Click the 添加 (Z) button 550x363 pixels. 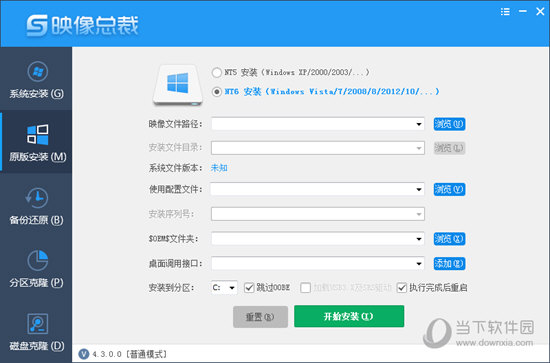pos(449,263)
